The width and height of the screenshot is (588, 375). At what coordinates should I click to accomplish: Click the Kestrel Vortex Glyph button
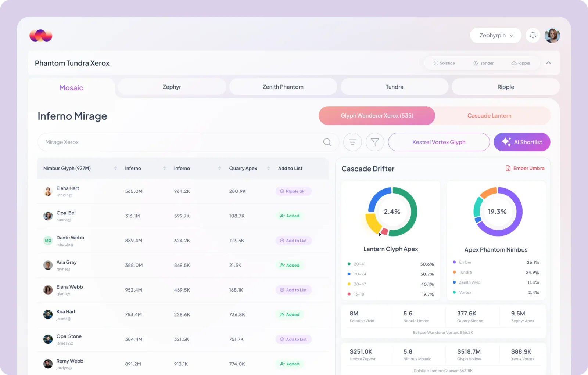(439, 142)
